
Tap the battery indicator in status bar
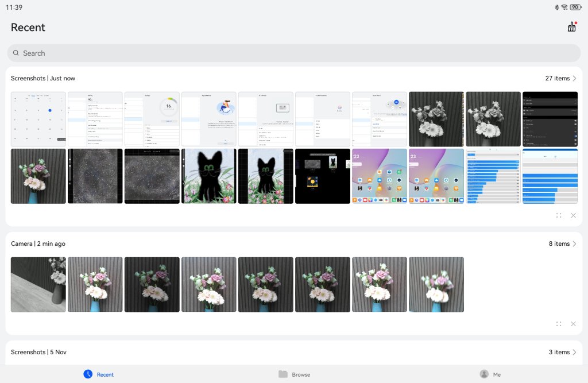pyautogui.click(x=574, y=7)
